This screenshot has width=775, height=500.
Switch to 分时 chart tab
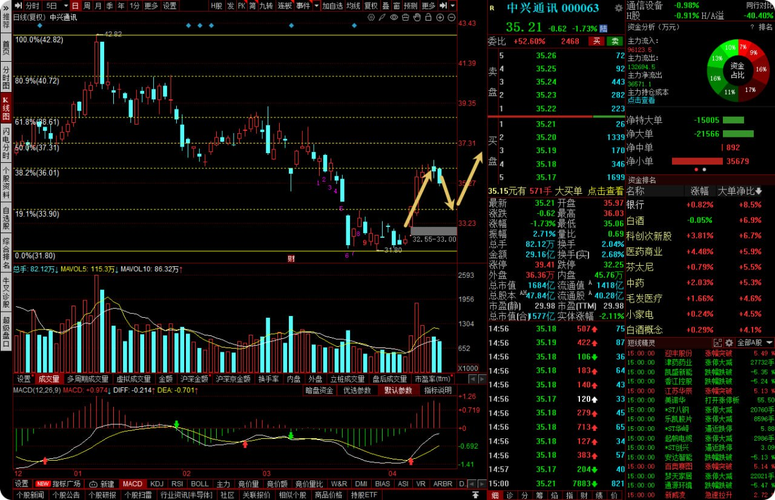click(x=32, y=6)
